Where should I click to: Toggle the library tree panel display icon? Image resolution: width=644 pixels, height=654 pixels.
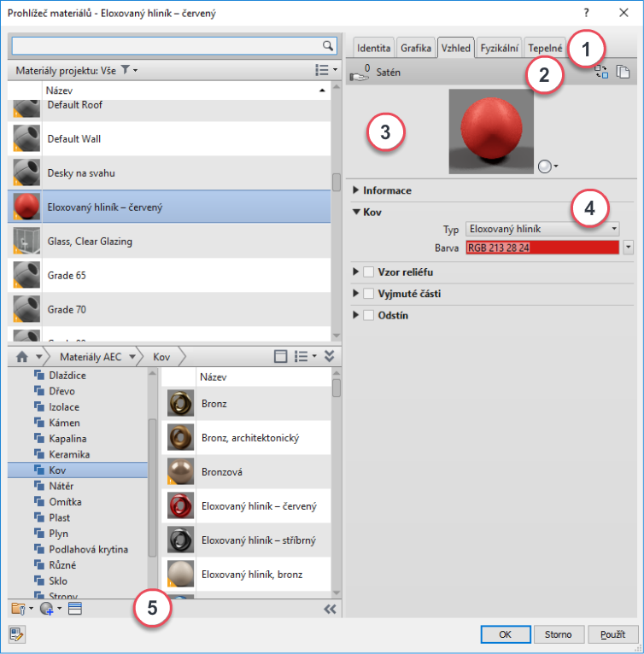[x=280, y=356]
